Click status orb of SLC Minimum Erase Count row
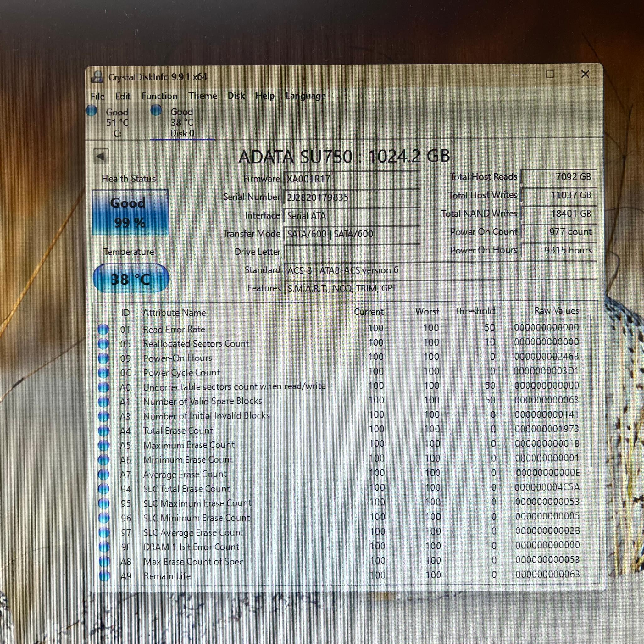This screenshot has width=644, height=644. coord(104,518)
